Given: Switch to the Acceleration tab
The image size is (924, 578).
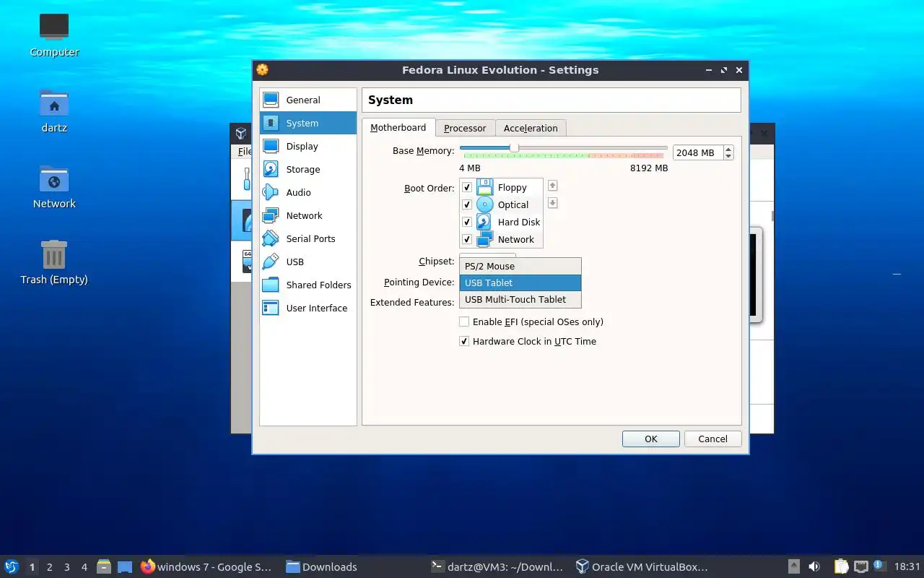Looking at the screenshot, I should tap(531, 128).
